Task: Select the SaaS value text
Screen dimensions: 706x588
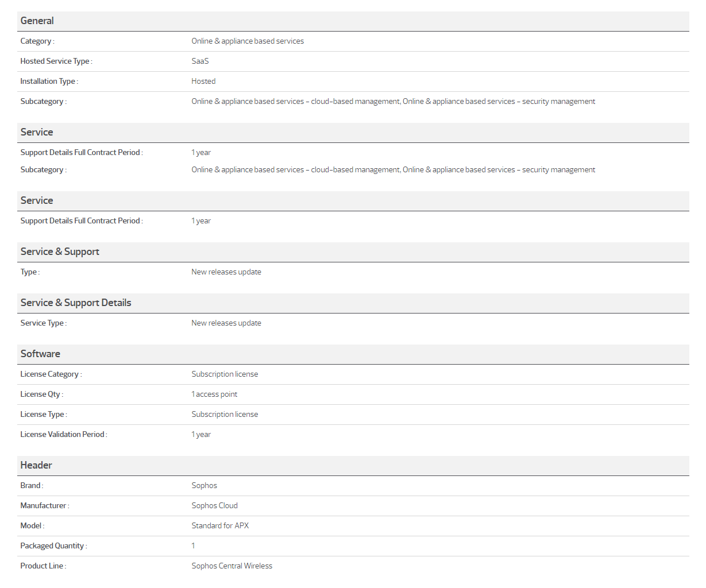Action: point(200,61)
